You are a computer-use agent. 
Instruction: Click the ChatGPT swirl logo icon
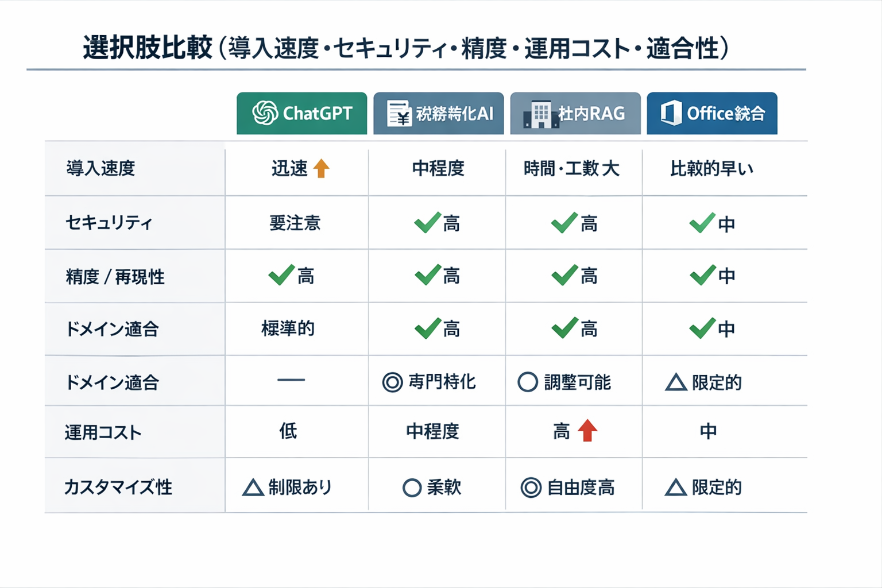point(265,113)
